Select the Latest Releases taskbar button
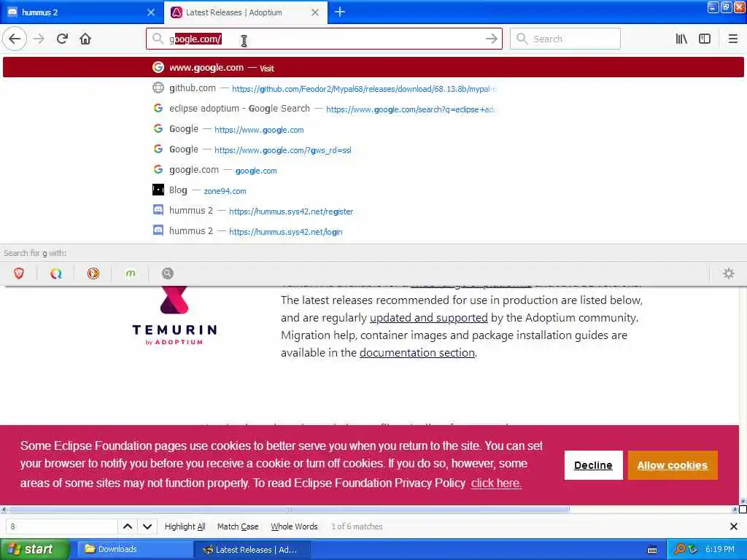This screenshot has width=747, height=560. point(252,550)
